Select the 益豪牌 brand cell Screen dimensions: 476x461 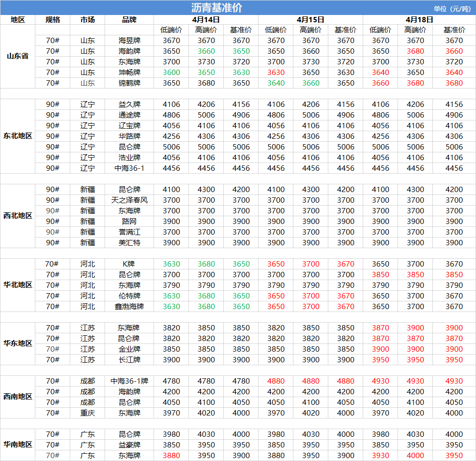(x=129, y=445)
